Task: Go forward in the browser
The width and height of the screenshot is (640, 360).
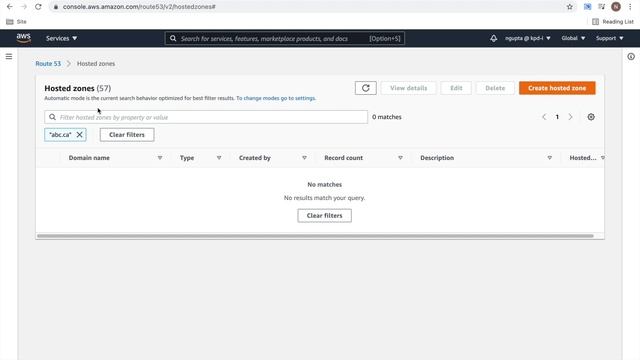Action: coord(24,7)
